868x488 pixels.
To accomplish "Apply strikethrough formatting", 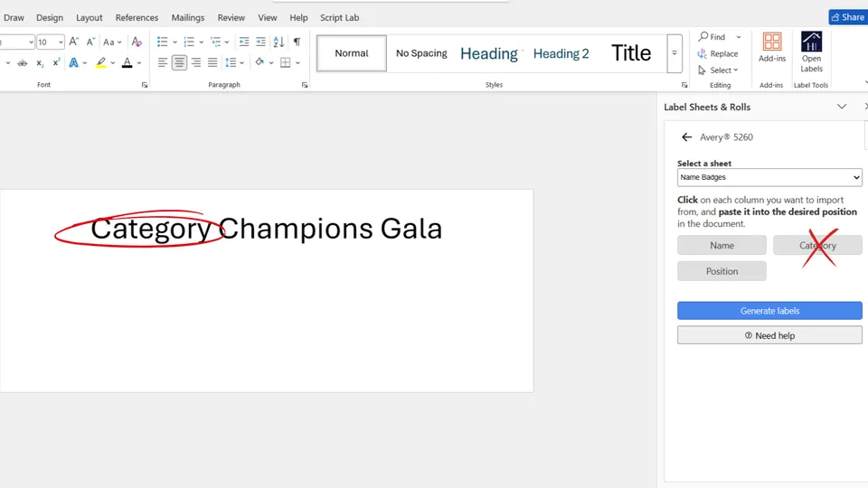I will click(x=22, y=63).
